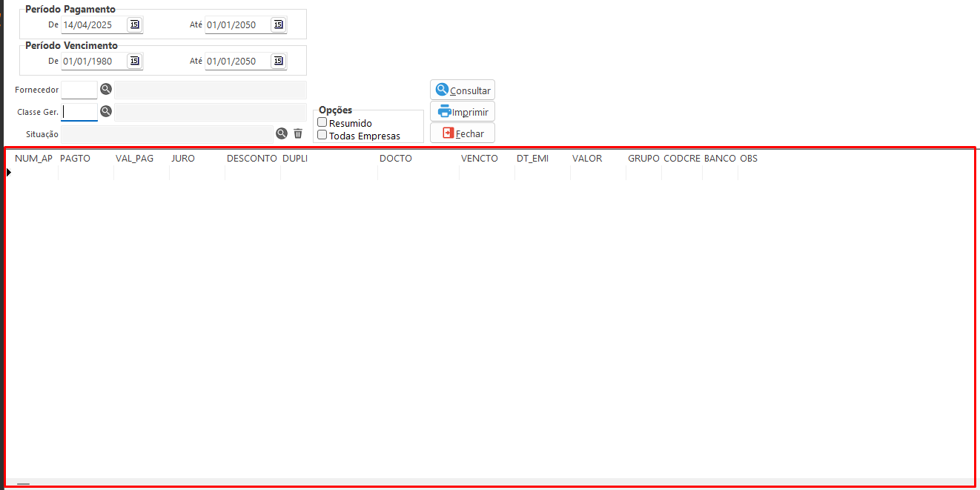Open calendar for Período Vencimento end date
Viewport: 980px width, 490px height.
(x=278, y=61)
